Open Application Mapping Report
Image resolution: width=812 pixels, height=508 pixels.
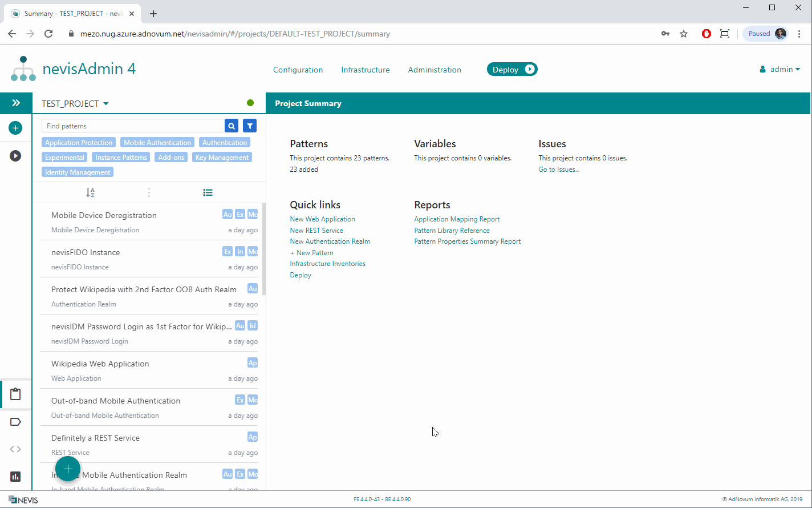(457, 219)
